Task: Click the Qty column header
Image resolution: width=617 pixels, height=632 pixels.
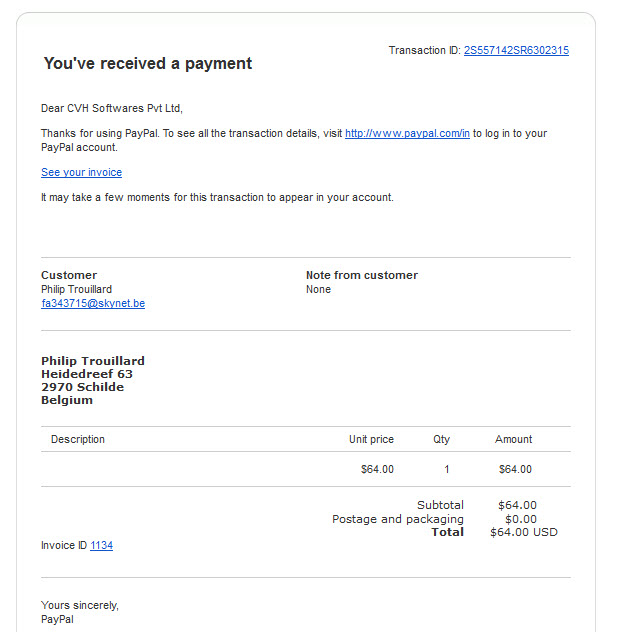Action: (x=441, y=439)
